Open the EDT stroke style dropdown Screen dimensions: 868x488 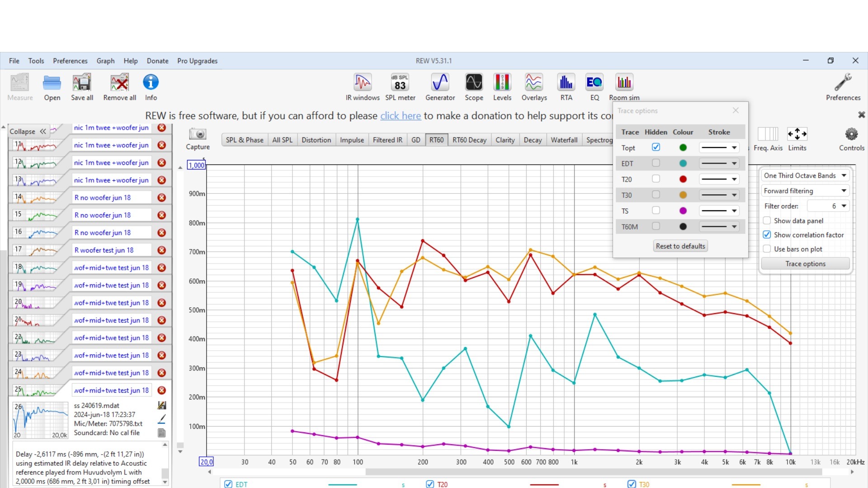tap(719, 164)
